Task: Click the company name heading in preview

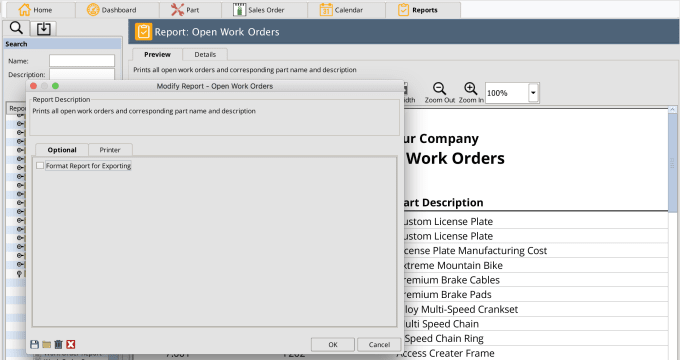Action: click(x=441, y=139)
